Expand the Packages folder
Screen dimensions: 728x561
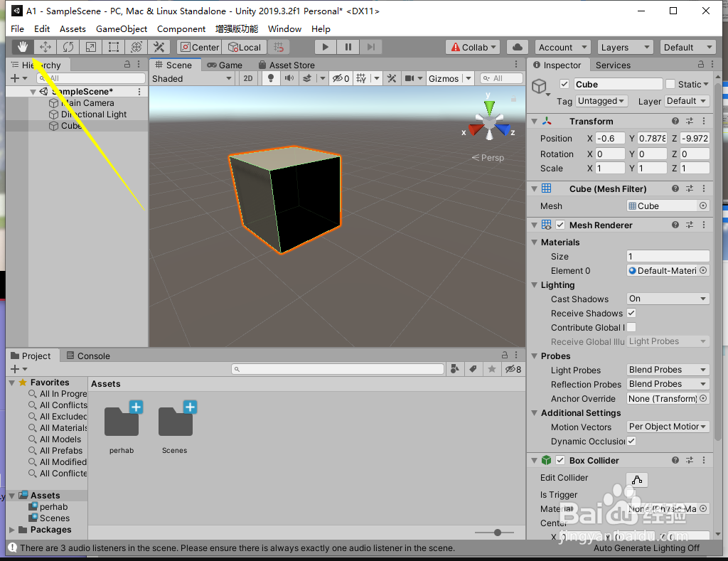pos(11,530)
